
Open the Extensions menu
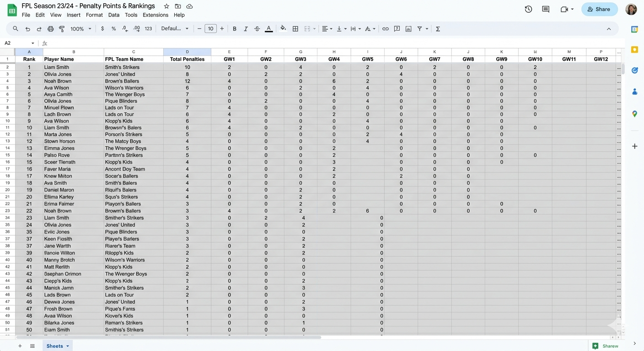[156, 15]
